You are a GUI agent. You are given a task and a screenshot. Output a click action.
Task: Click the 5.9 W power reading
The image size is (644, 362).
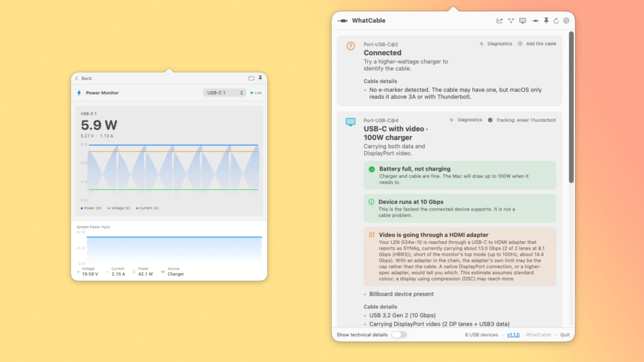99,125
